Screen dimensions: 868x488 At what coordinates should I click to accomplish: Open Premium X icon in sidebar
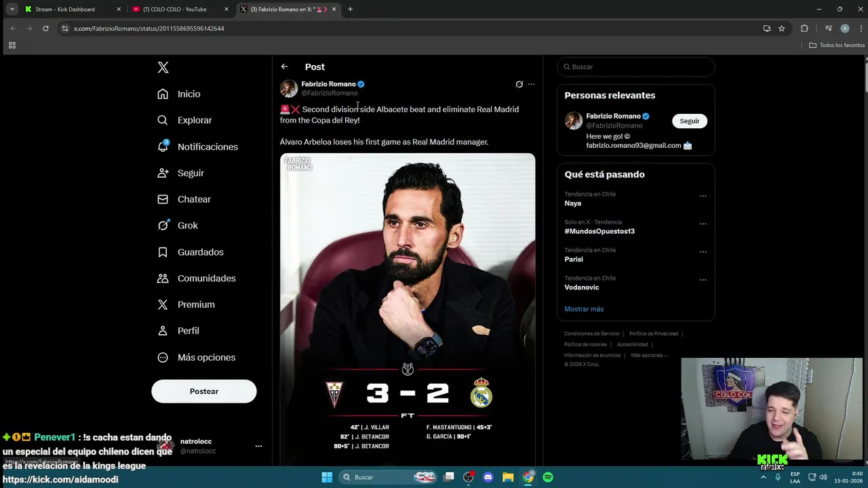[163, 304]
